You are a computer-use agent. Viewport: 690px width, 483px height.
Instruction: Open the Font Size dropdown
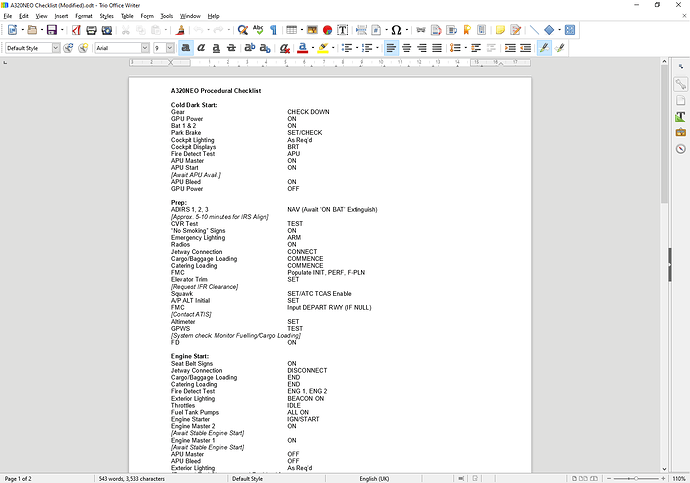[x=170, y=48]
